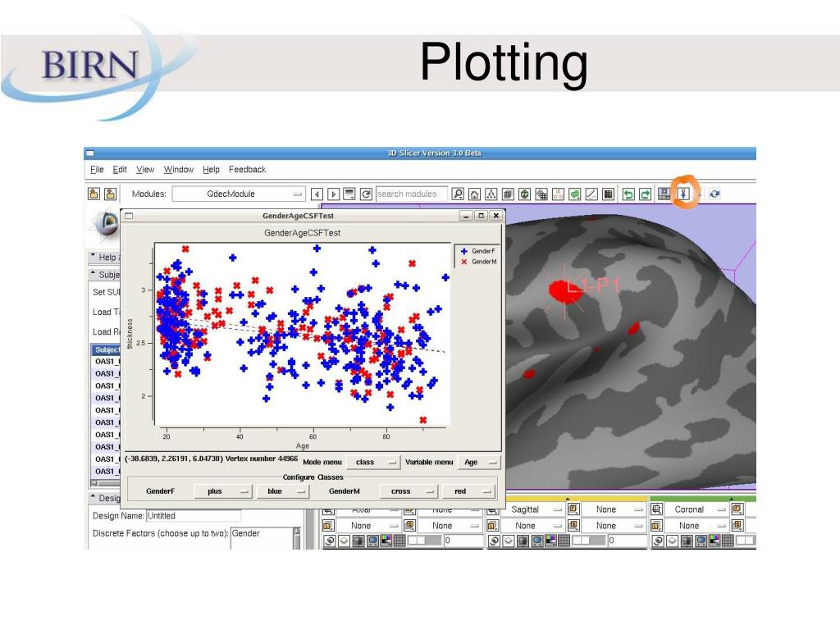
Task: Click Axial viewer slice offset value field
Action: 463,541
